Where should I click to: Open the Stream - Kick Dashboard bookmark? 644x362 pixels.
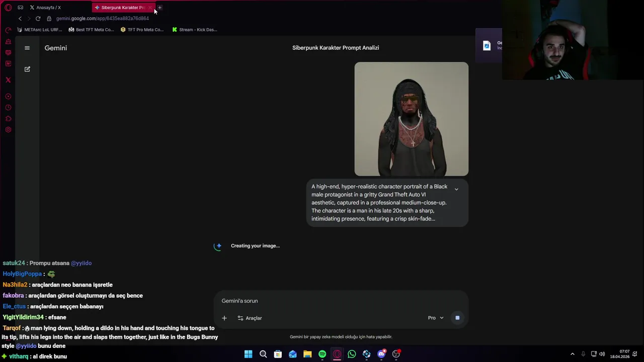(195, 30)
